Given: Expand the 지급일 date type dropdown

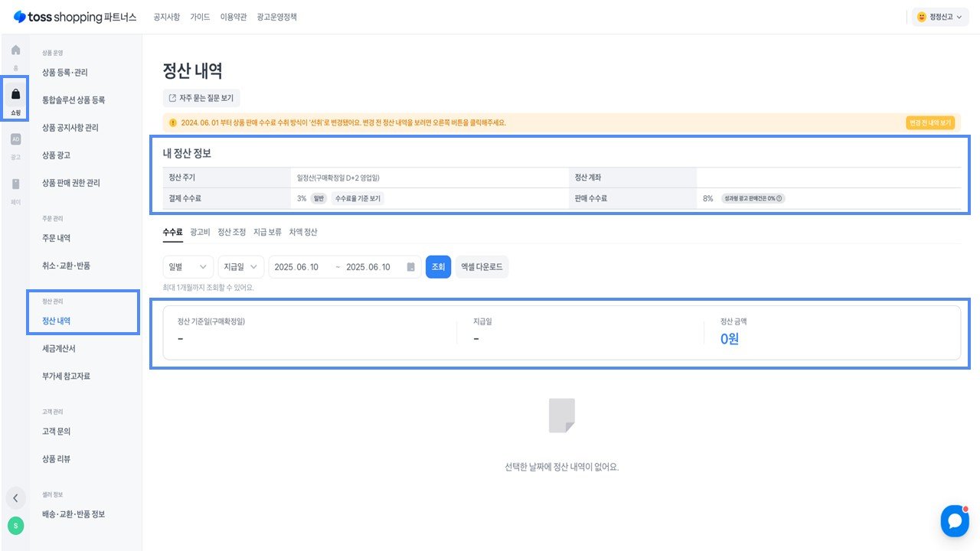Looking at the screenshot, I should (241, 267).
